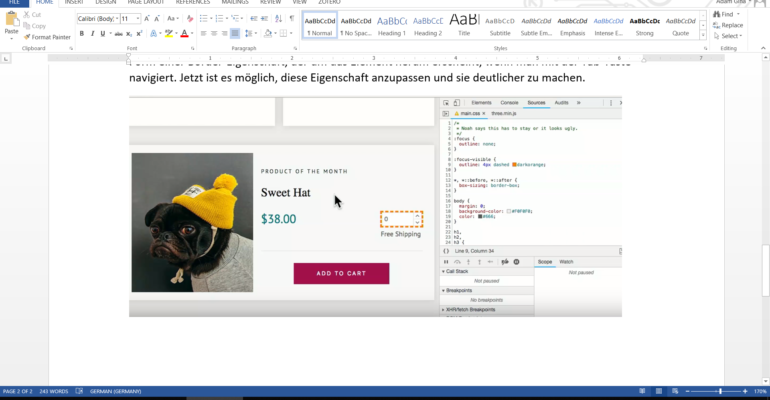The image size is (770, 400).
Task: Open the Styles pane launcher
Action: (705, 49)
